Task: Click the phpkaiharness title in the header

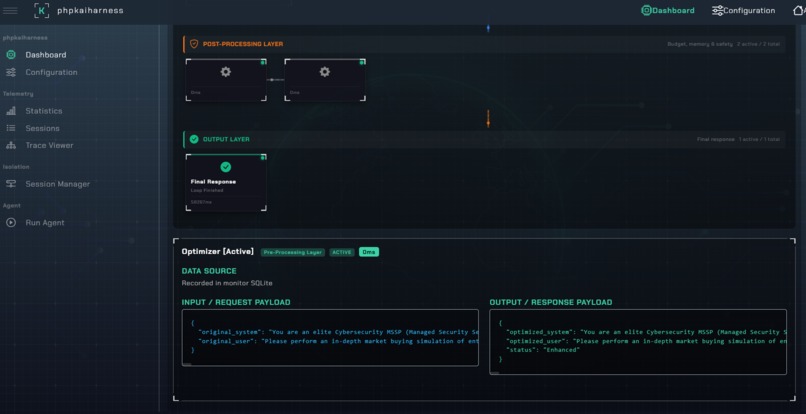Action: click(x=90, y=10)
